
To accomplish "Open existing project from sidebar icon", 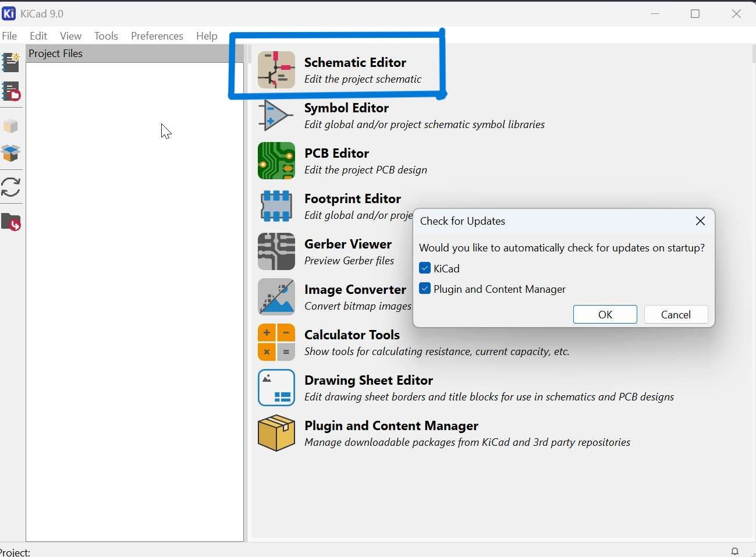I will point(11,91).
